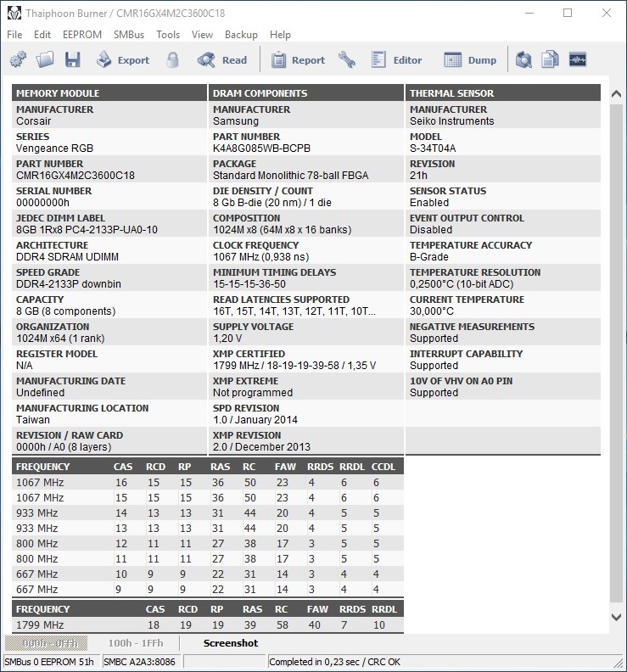
Task: Switch to the 100h - 1FFh tab
Action: [x=136, y=643]
